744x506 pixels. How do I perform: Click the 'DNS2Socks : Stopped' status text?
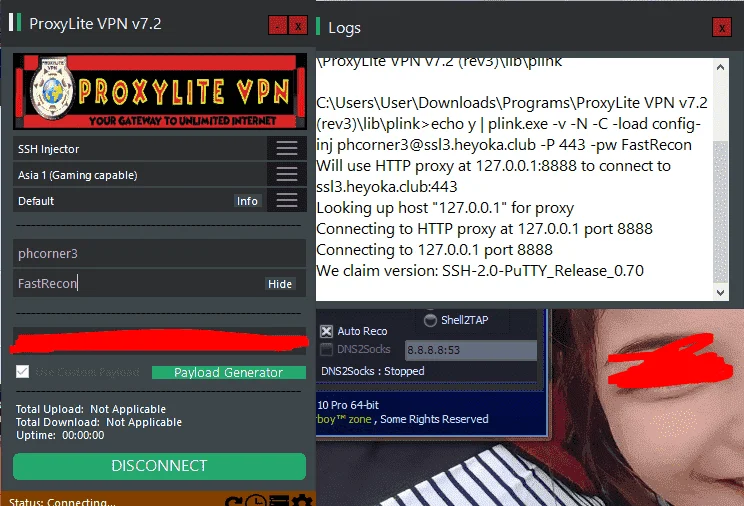point(372,371)
